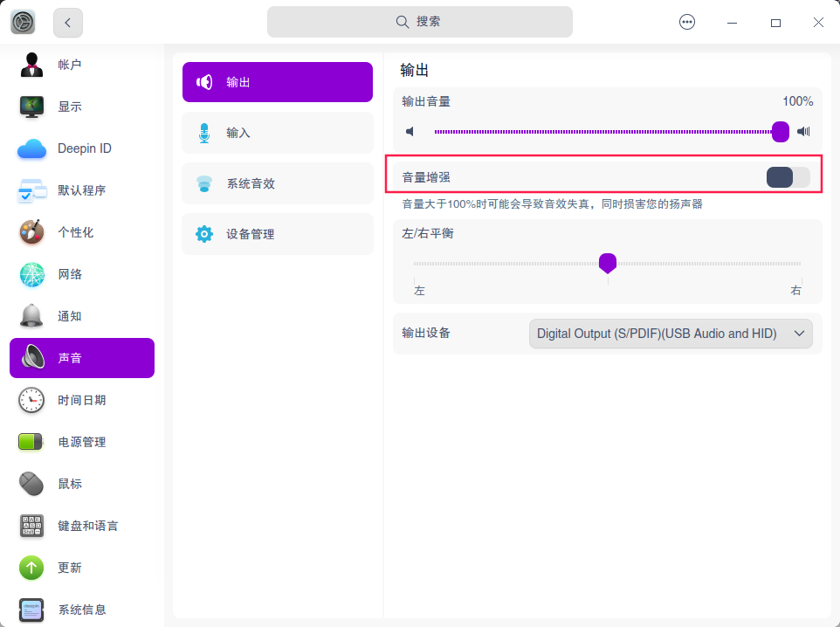The height and width of the screenshot is (627, 840).
Task: Select the 网络 settings icon
Action: click(31, 274)
